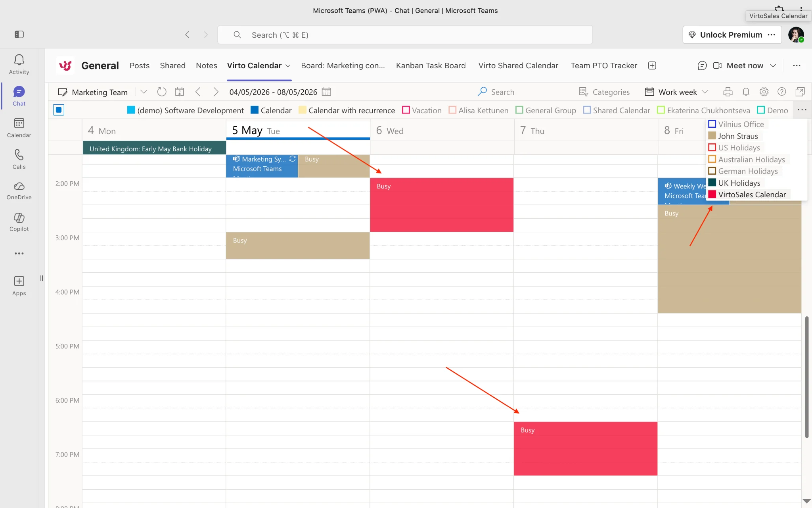Open the red Busy event on Wednesday
This screenshot has width=812, height=508.
tap(442, 205)
